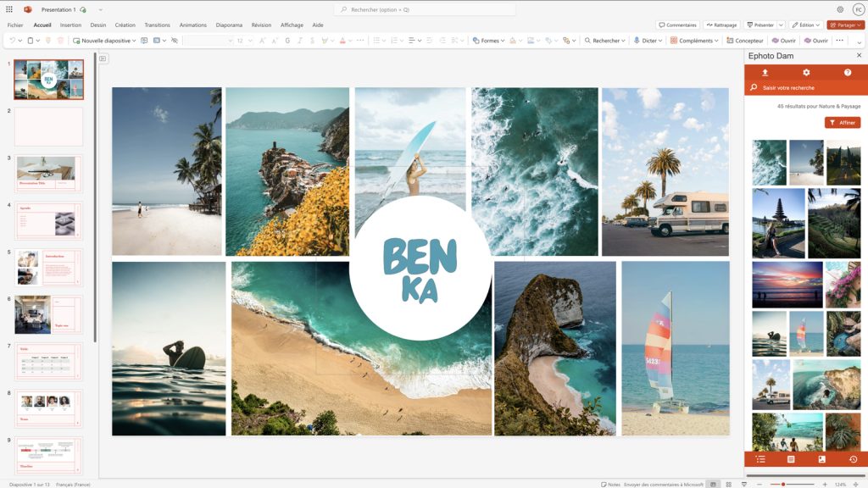Click the PowerPoint logo icon
This screenshot has height=488, width=868.
(28, 9)
